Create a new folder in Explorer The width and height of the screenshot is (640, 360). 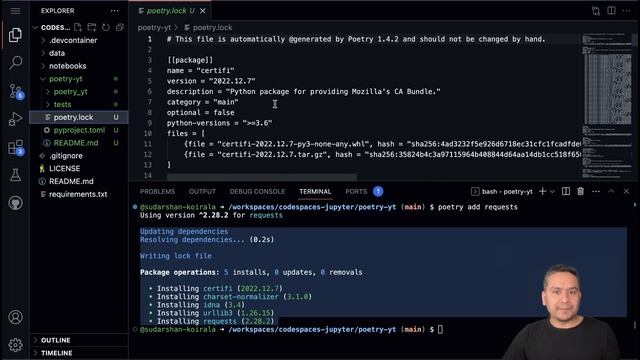(x=92, y=27)
